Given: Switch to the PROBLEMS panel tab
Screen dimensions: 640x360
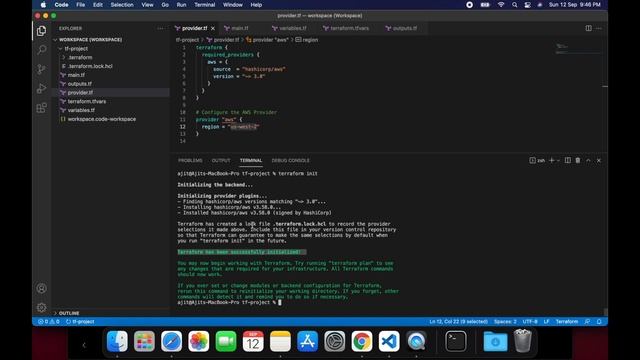Looking at the screenshot, I should pyautogui.click(x=190, y=160).
